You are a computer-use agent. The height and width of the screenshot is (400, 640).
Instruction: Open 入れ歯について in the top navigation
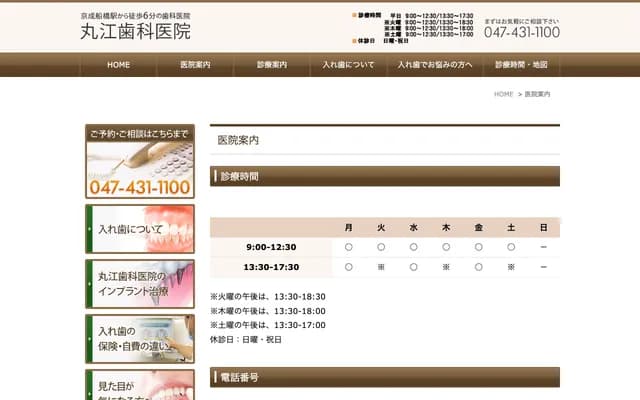[348, 65]
